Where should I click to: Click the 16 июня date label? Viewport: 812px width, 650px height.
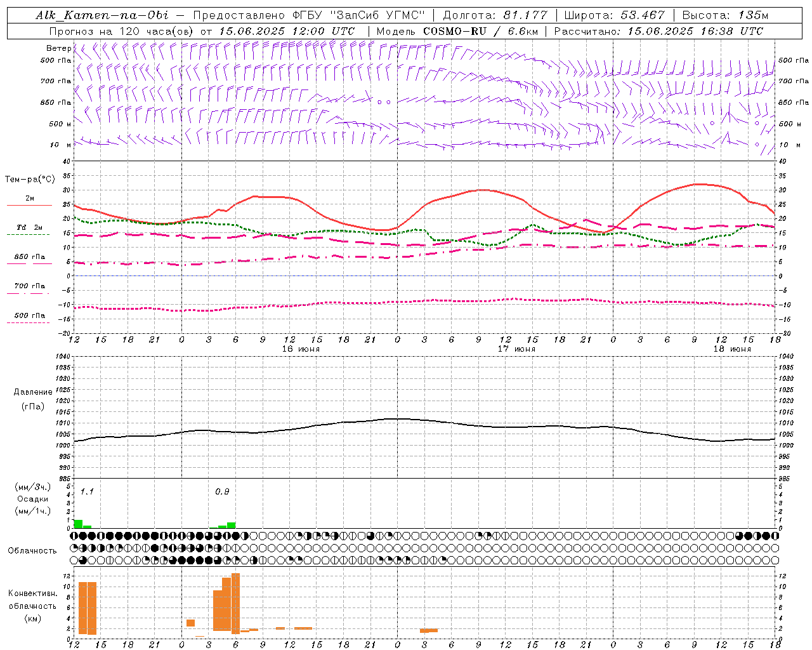coord(301,349)
